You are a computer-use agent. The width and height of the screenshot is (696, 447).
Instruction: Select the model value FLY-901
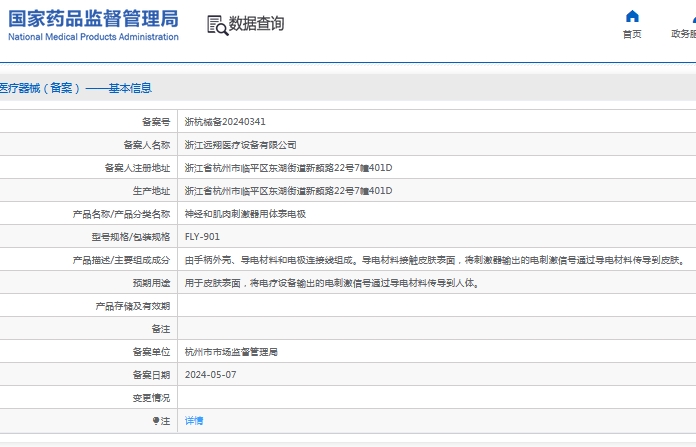[202, 237]
